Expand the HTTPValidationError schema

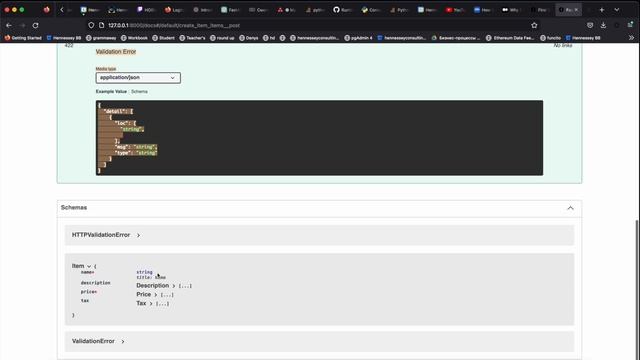click(x=106, y=235)
